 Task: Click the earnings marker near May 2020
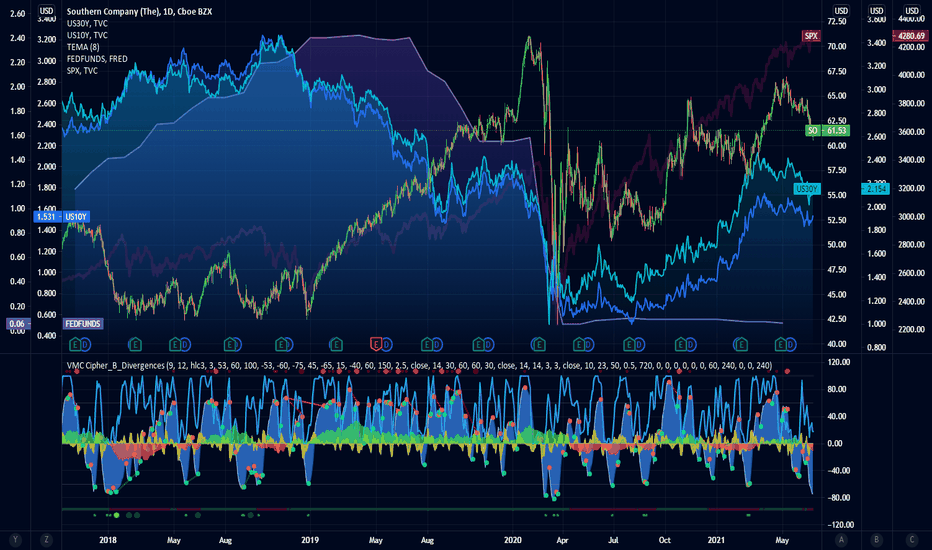pyautogui.click(x=578, y=344)
